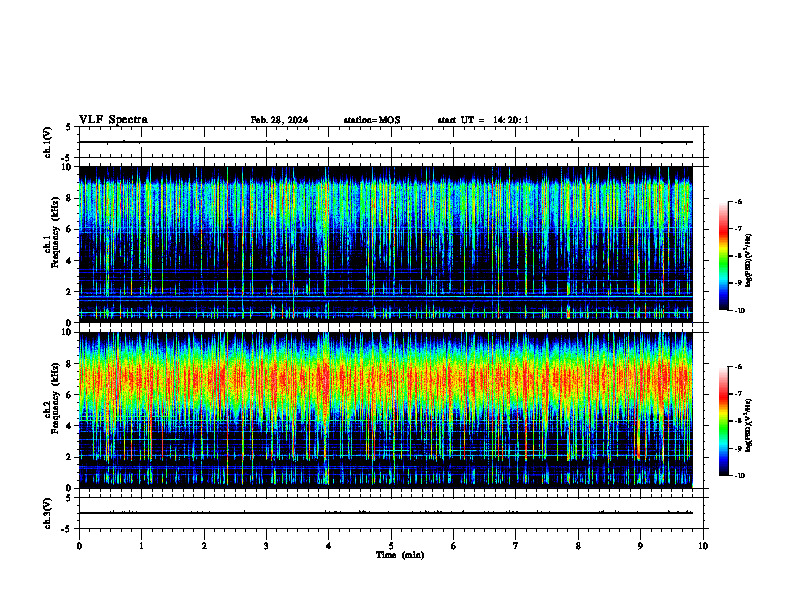Click the "-10" label on ch.2 colorbar
The height and width of the screenshot is (612, 792).
click(x=739, y=476)
